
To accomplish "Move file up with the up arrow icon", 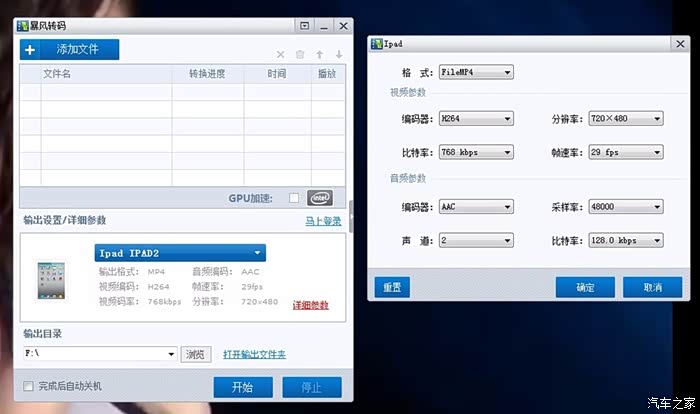I will 320,54.
